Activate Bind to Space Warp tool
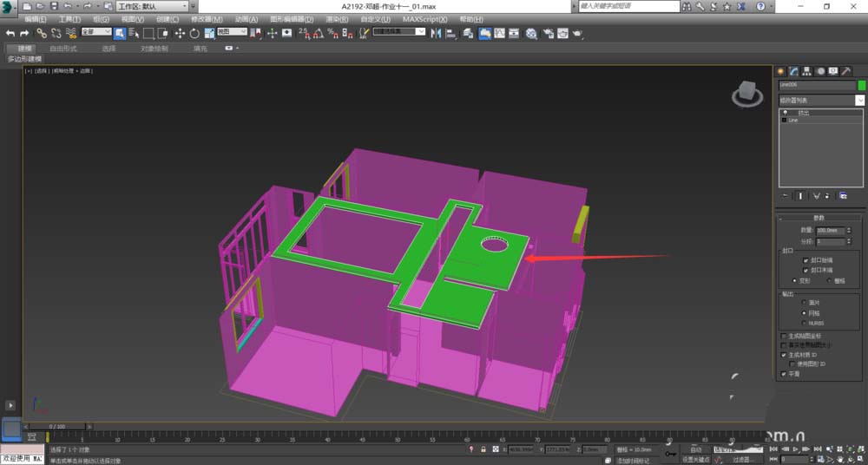868x465 pixels. point(70,34)
